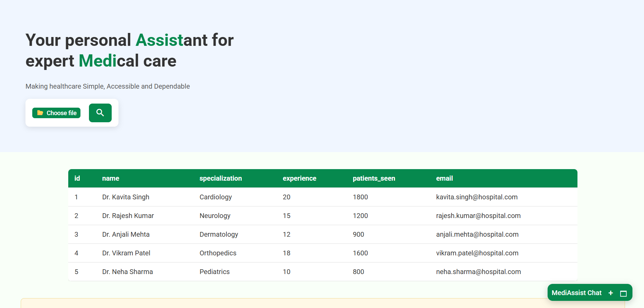Click the 1800 patients seen value
Screen dimensions: 644x308
360,197
